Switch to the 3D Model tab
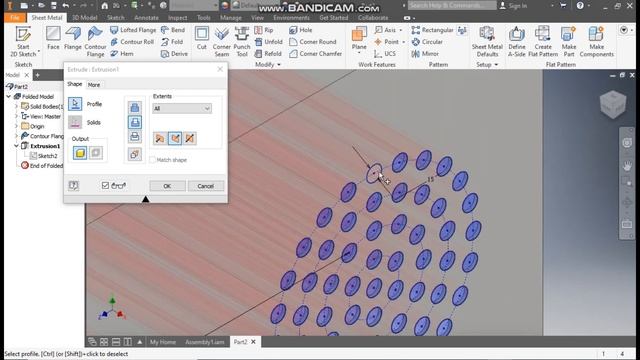640x360 pixels. 85,18
